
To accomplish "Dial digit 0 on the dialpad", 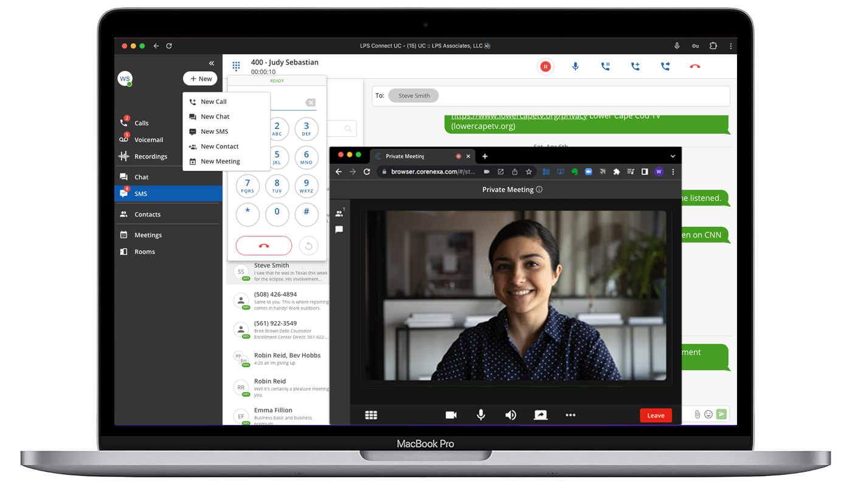I will click(277, 215).
